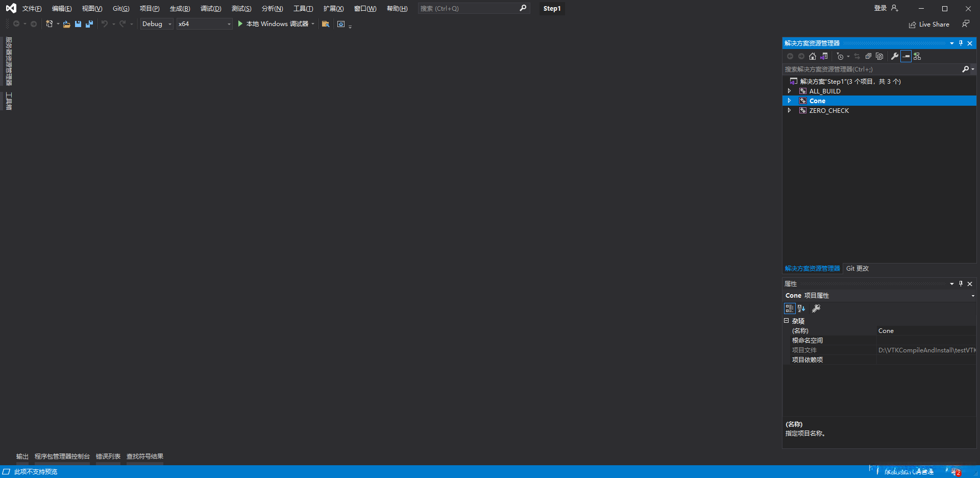
Task: Expand the ZERO_CHECK project node
Action: pos(789,110)
